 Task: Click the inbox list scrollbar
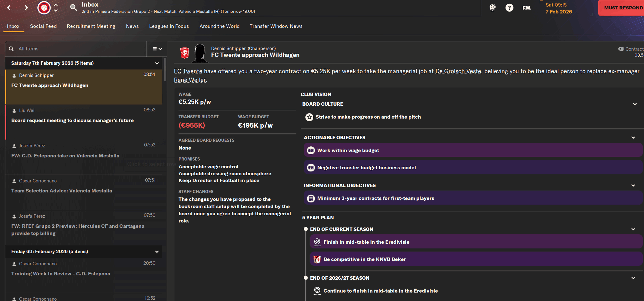click(x=165, y=70)
